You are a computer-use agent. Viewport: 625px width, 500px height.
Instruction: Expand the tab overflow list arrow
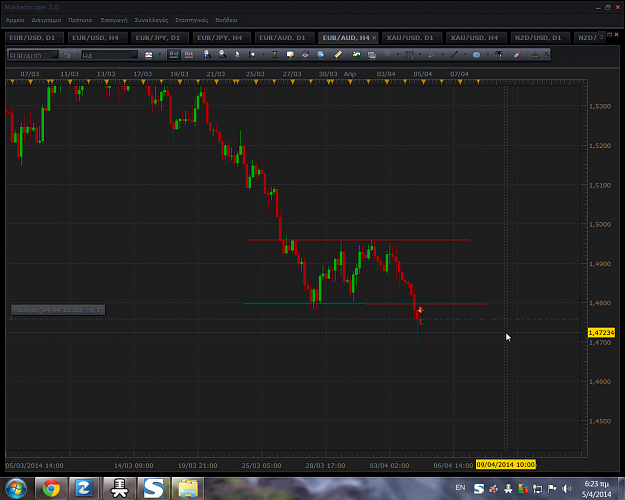coord(601,37)
